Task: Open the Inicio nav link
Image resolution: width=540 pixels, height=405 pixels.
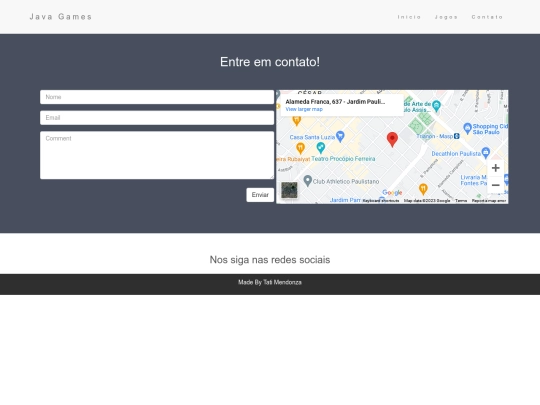Action: pyautogui.click(x=409, y=17)
